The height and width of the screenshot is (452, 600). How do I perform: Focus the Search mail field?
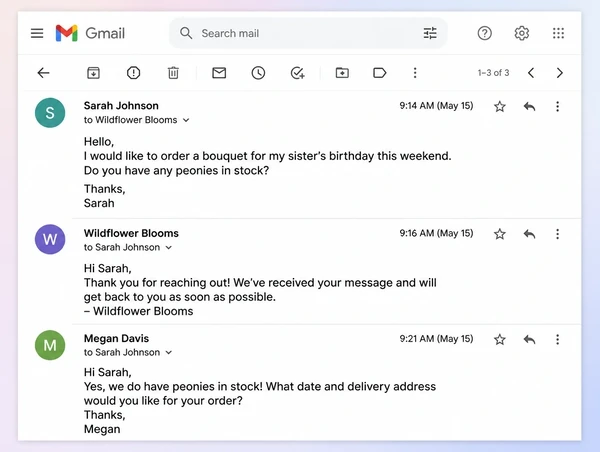tap(308, 33)
